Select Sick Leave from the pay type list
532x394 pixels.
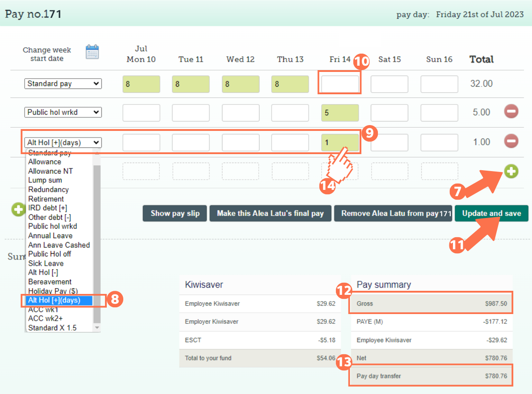[x=46, y=263]
